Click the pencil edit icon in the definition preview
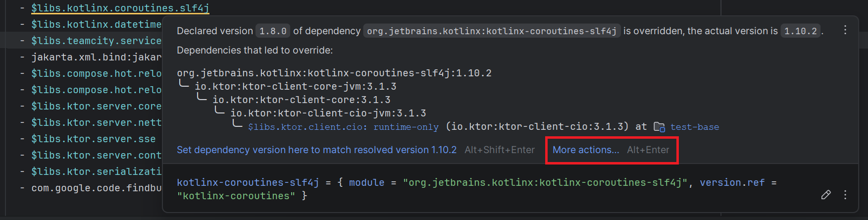The image size is (868, 220). point(825,195)
